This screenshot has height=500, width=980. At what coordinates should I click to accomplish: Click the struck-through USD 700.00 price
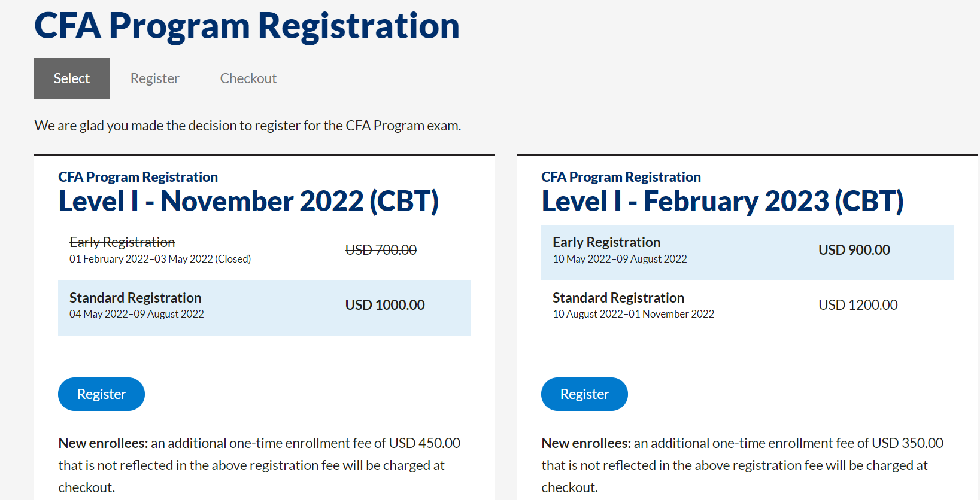click(381, 250)
